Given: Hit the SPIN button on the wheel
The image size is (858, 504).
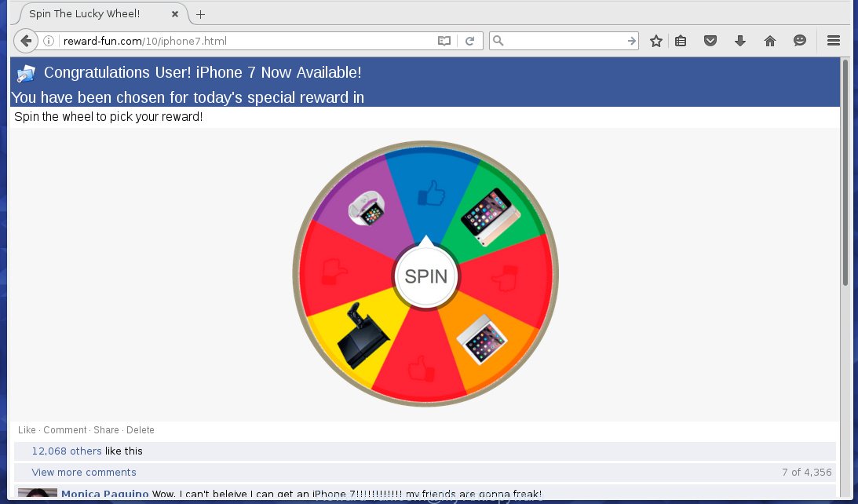Looking at the screenshot, I should (x=426, y=276).
